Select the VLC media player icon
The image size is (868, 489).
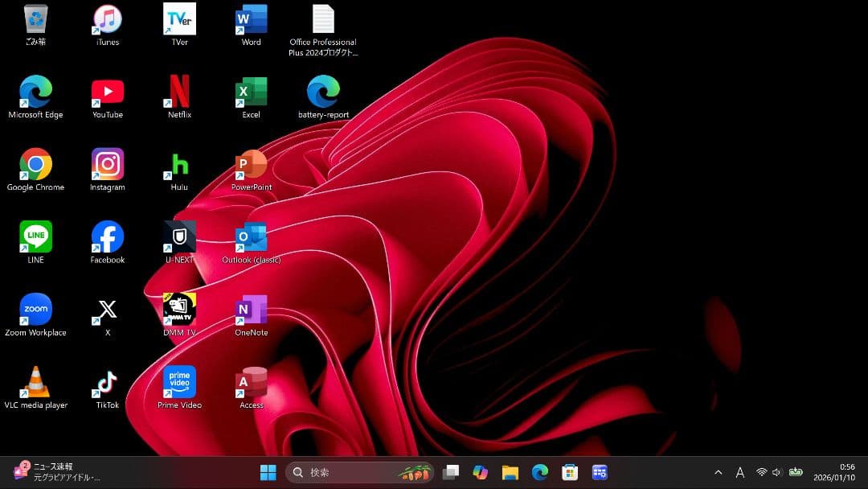pyautogui.click(x=35, y=382)
